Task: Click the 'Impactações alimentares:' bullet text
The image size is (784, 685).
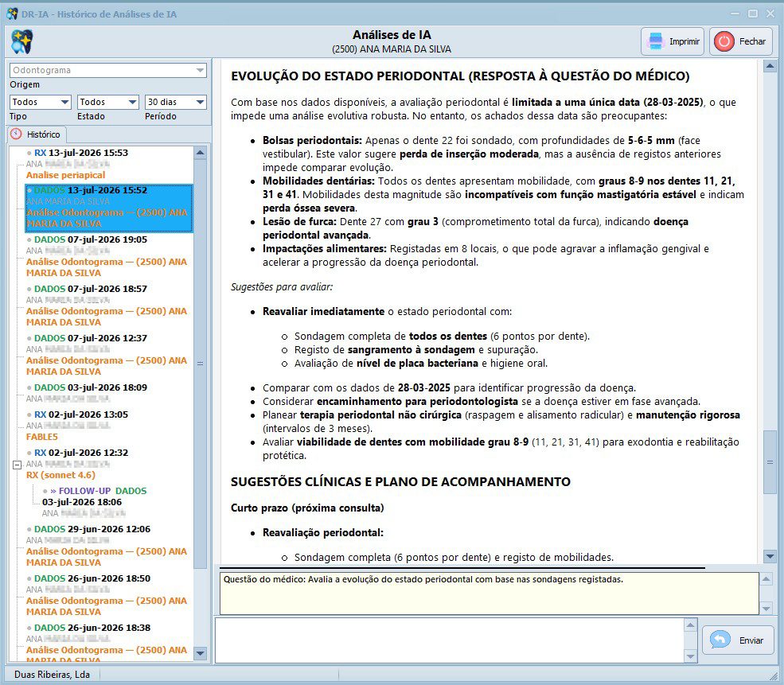Action: 325,248
